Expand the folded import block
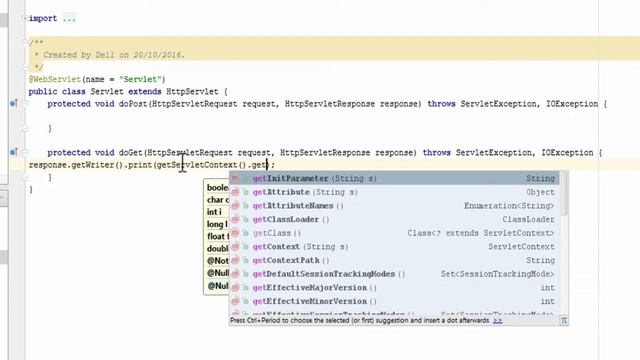Screen dimensions: 640x360 pos(25,18)
